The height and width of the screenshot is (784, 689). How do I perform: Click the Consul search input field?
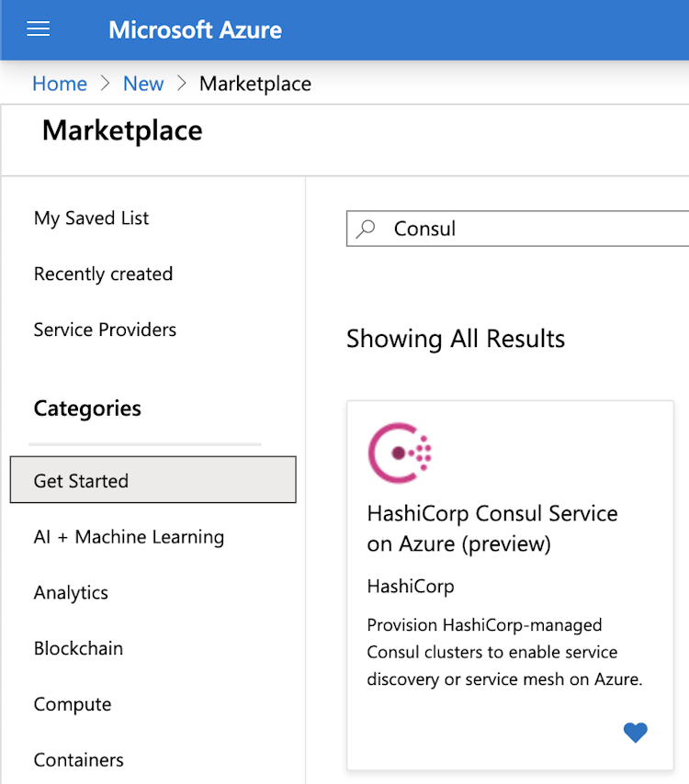pyautogui.click(x=514, y=228)
